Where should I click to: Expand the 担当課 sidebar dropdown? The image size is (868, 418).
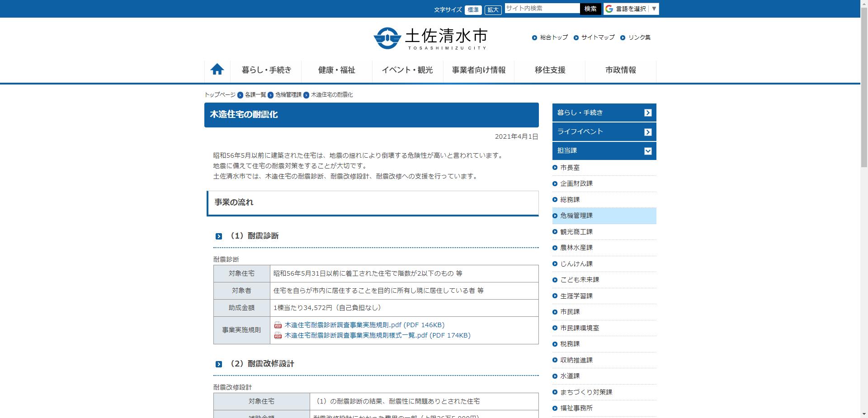pos(648,151)
